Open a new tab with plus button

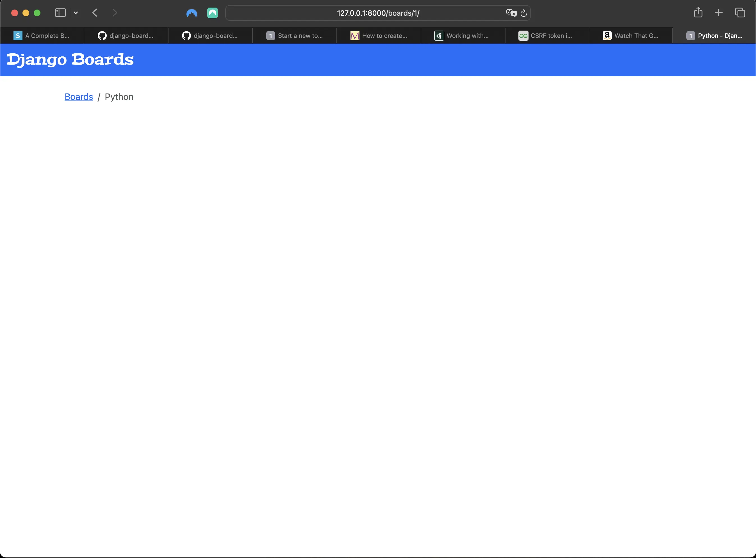(x=719, y=13)
